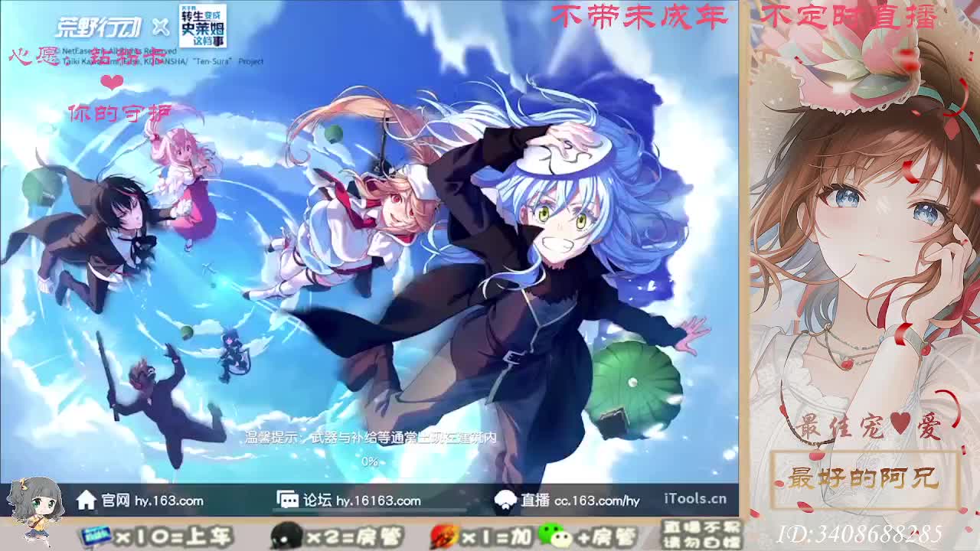Click the chat bubble icon beside 论坛
The width and height of the screenshot is (980, 551).
(287, 500)
